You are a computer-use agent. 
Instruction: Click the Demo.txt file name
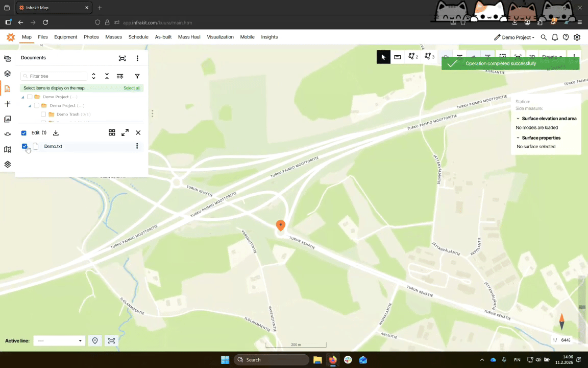click(x=53, y=146)
